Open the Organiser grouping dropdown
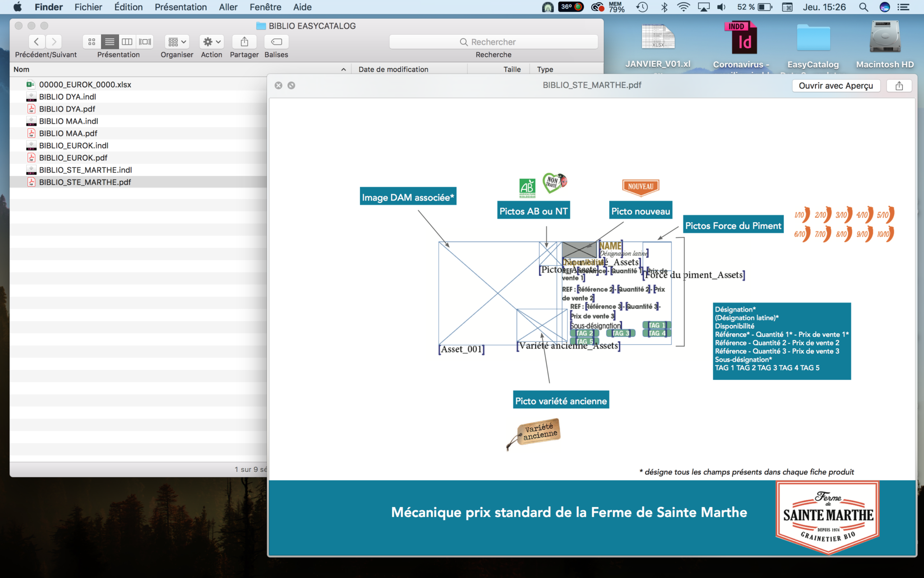Viewport: 924px width, 578px height. 177,42
